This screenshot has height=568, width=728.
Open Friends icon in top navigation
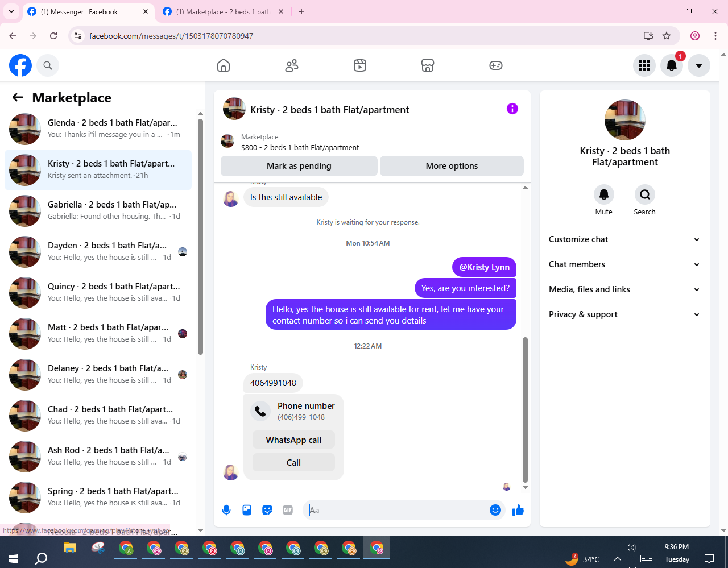click(292, 65)
